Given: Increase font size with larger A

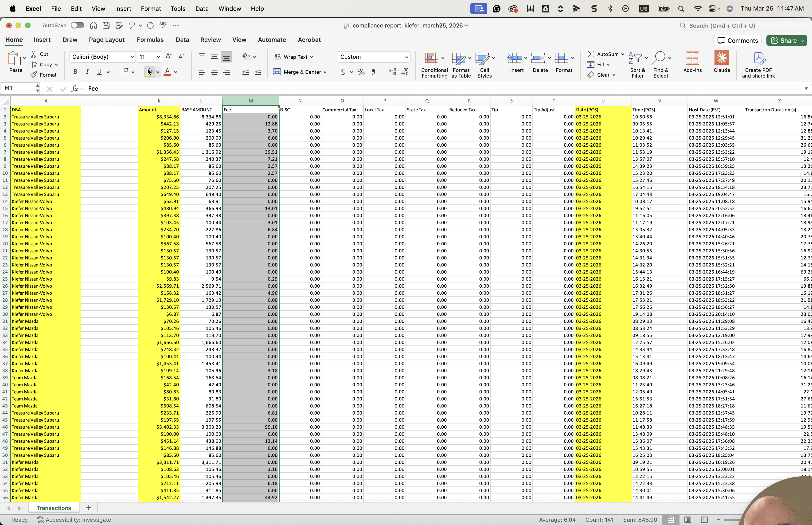Looking at the screenshot, I should click(x=169, y=57).
